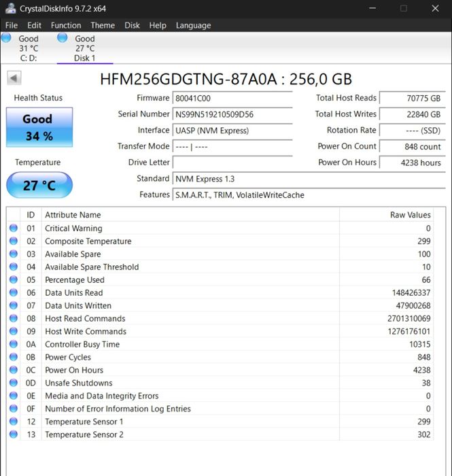Click the Transfer Mode field
The width and height of the screenshot is (452, 476).
[232, 147]
